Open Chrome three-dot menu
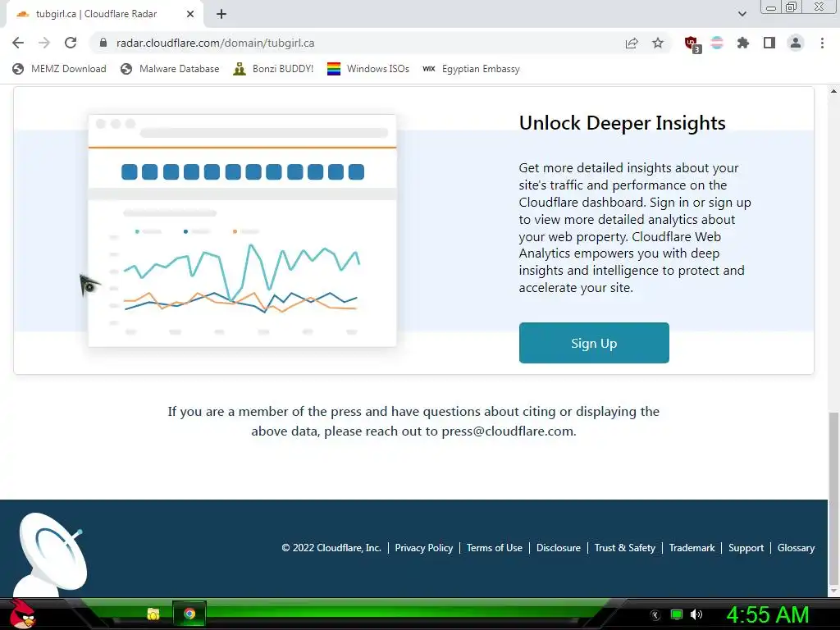The width and height of the screenshot is (840, 630). [x=822, y=43]
